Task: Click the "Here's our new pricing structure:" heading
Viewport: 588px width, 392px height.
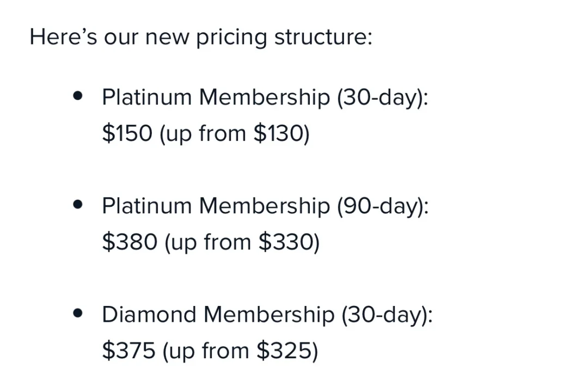Action: tap(200, 37)
